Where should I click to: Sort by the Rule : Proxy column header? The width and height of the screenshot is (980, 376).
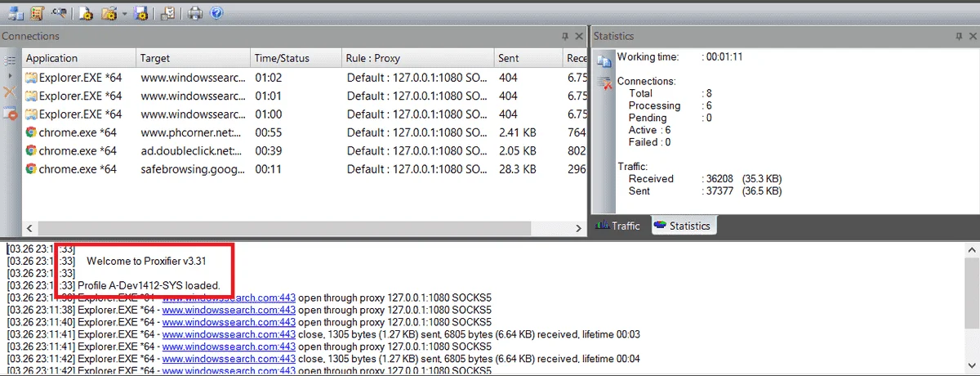click(x=419, y=58)
